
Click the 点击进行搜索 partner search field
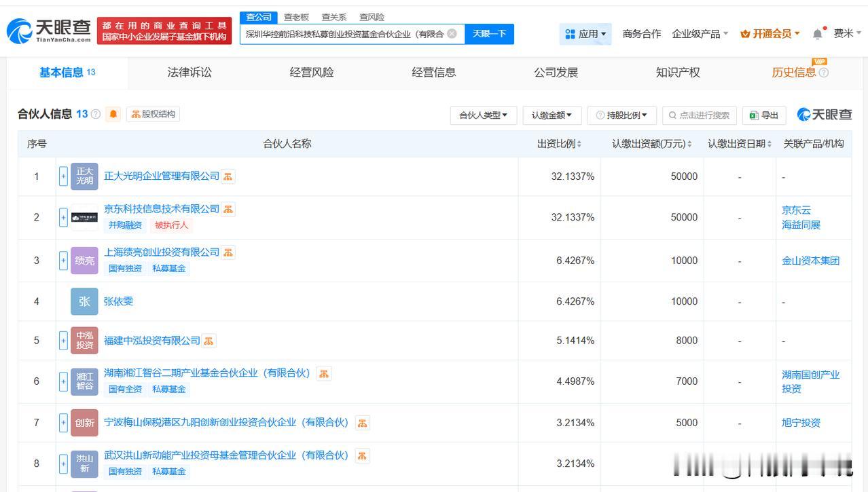700,115
